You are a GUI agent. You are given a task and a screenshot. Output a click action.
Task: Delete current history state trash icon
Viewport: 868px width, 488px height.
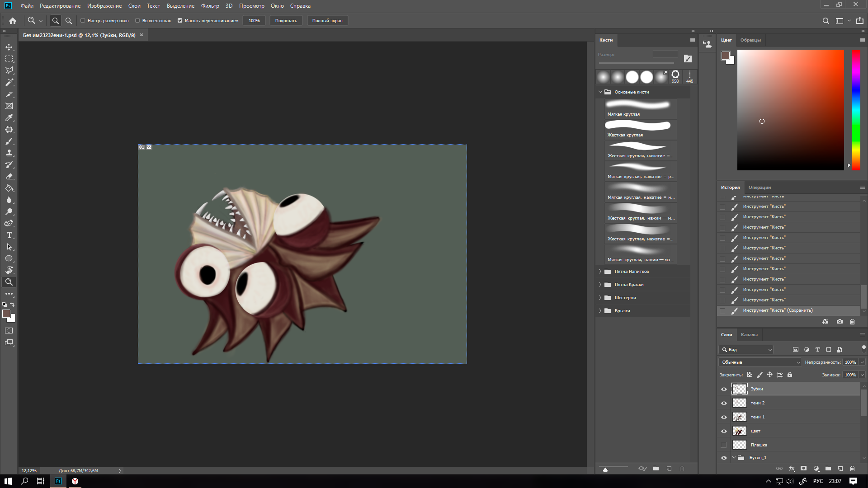[853, 322]
